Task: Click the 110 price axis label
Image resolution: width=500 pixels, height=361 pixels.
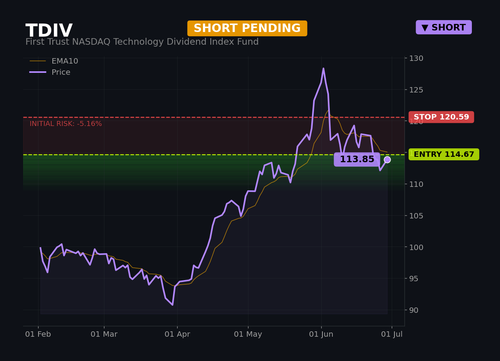Action: (x=416, y=184)
